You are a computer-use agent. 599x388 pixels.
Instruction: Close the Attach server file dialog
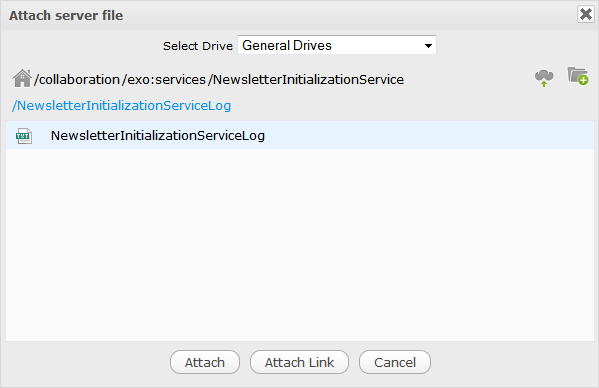(x=586, y=15)
